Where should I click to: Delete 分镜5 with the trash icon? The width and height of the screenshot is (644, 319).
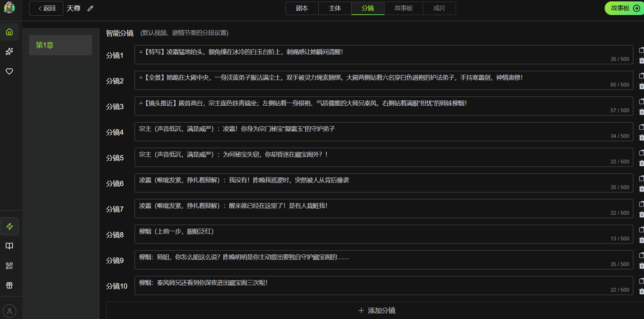(x=641, y=163)
